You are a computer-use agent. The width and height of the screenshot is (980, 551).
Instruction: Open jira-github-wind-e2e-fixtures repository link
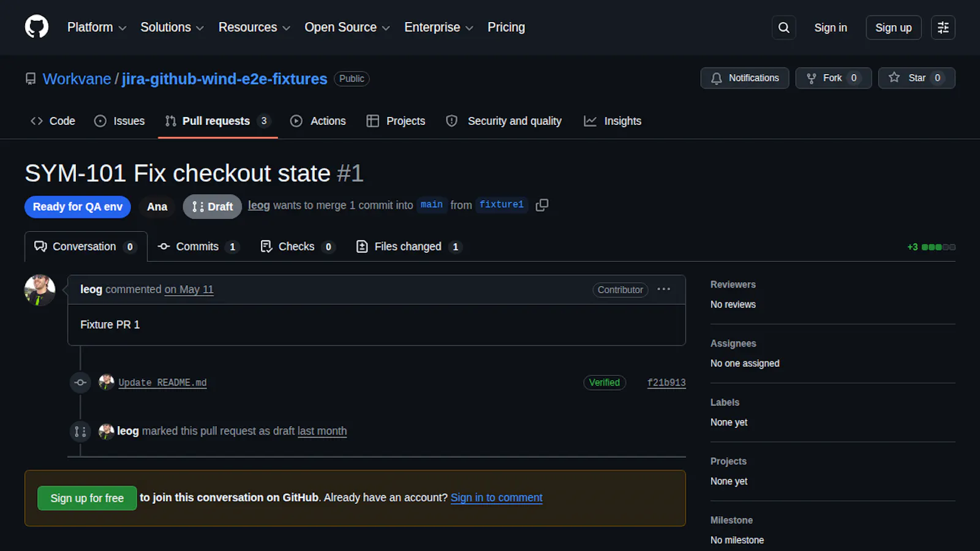coord(224,79)
